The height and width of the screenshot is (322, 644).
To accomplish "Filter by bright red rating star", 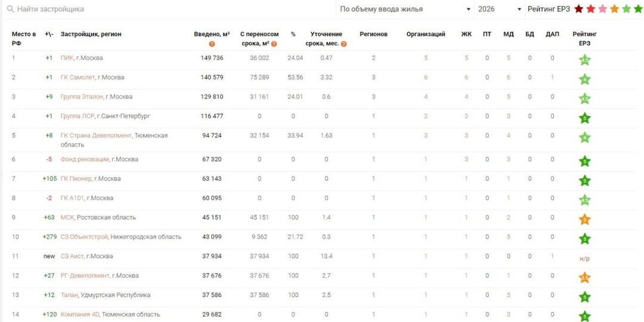I will (590, 9).
